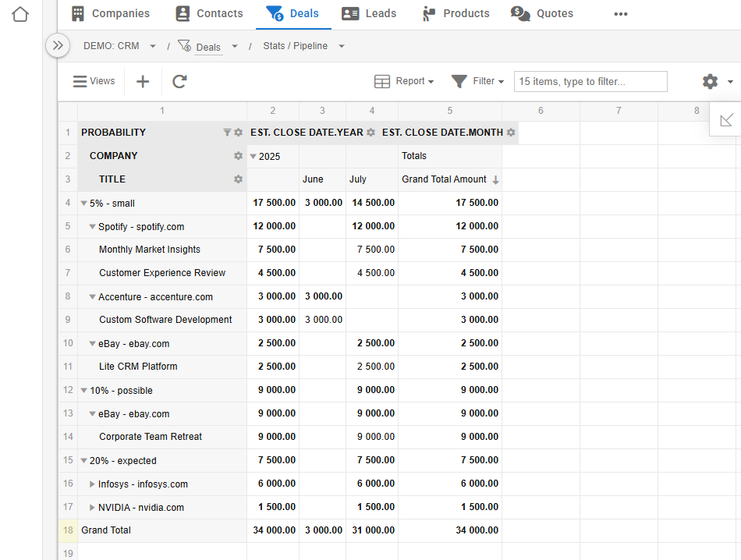Expand Infosys - infosys.com row
Image resolution: width=741 pixels, height=560 pixels.
click(x=92, y=484)
